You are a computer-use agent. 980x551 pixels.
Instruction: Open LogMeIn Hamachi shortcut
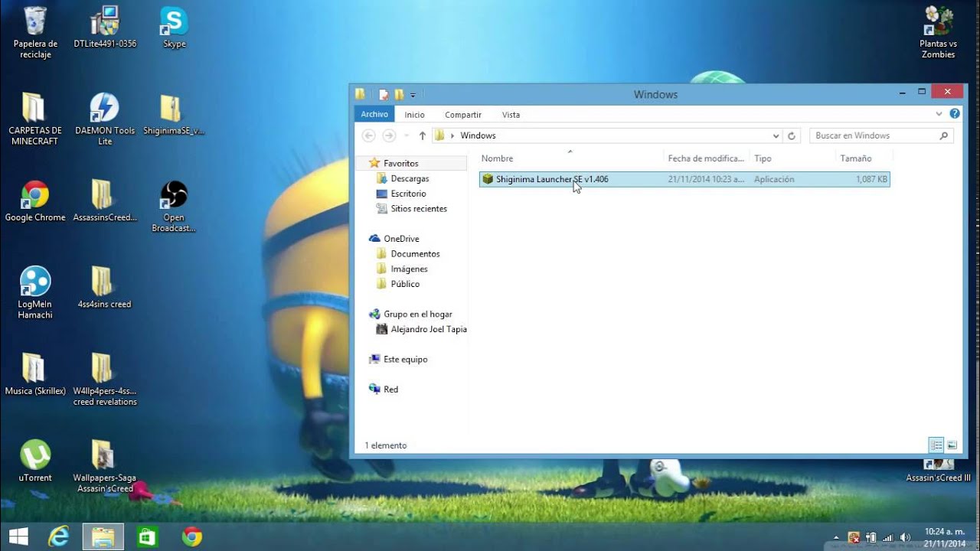(35, 293)
